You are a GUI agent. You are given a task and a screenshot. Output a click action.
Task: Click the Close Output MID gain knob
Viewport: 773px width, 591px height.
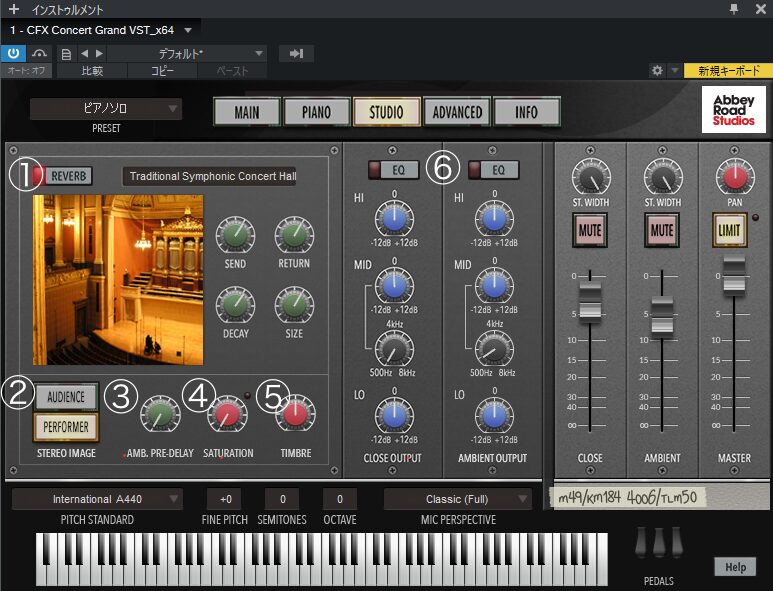(394, 286)
